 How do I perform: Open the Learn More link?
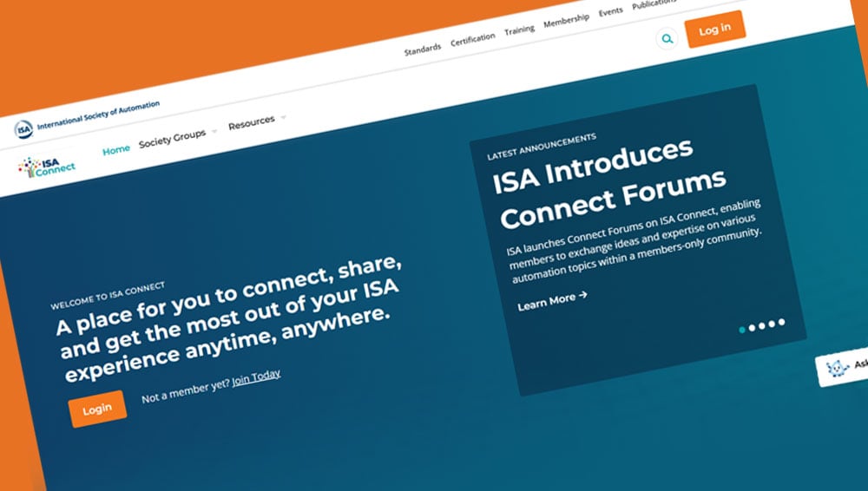(552, 300)
